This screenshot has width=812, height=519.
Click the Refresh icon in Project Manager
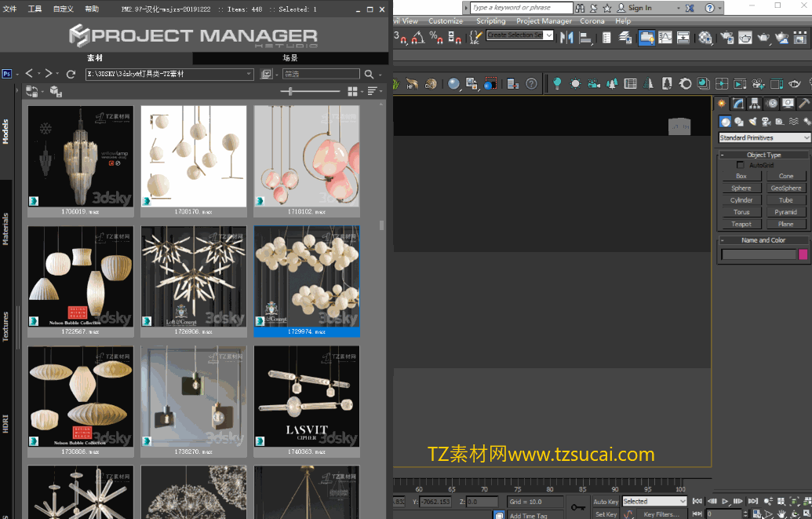tap(71, 74)
